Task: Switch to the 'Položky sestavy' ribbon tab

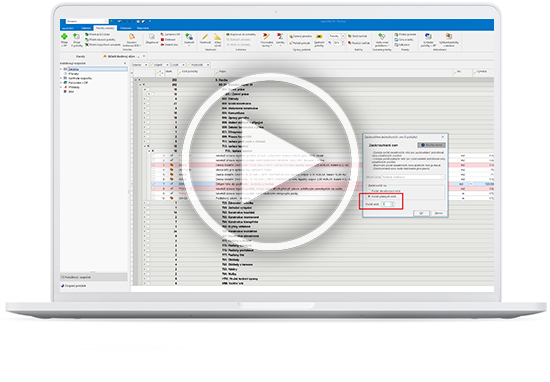Action: 105,28
